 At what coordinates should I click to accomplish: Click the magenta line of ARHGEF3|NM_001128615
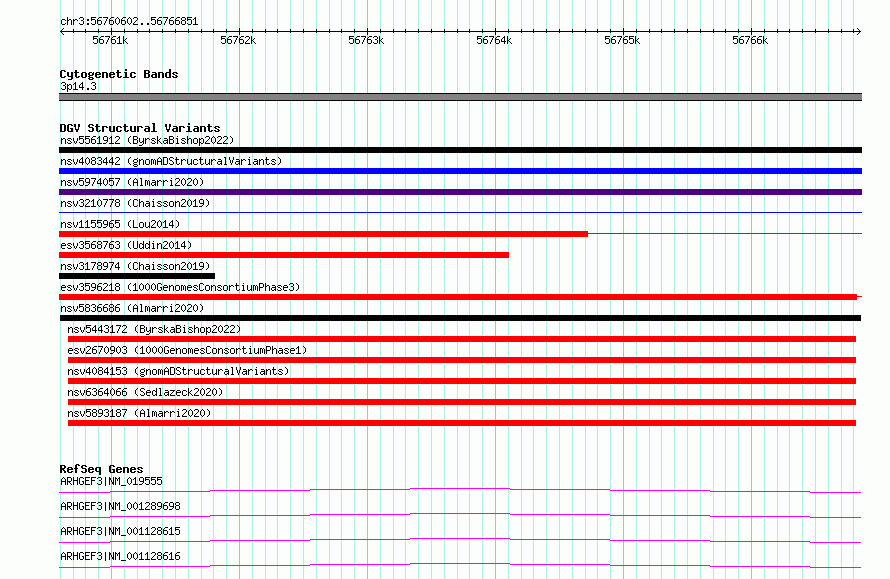pyautogui.click(x=460, y=540)
